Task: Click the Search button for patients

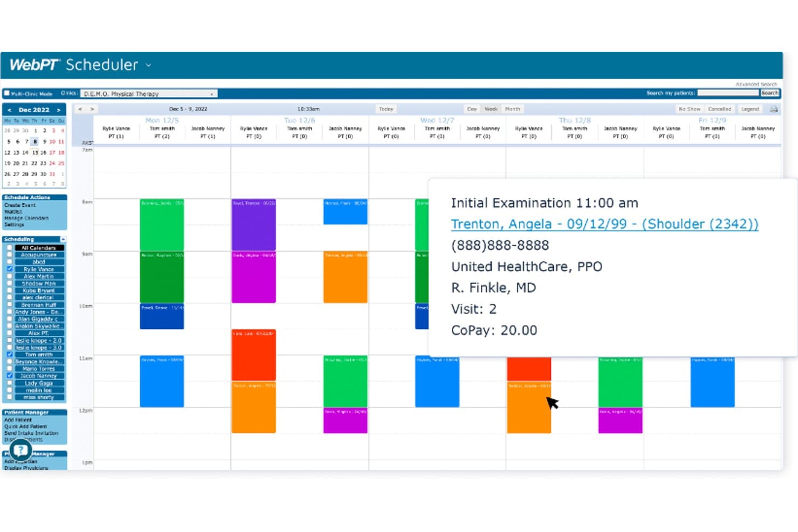Action: click(769, 93)
